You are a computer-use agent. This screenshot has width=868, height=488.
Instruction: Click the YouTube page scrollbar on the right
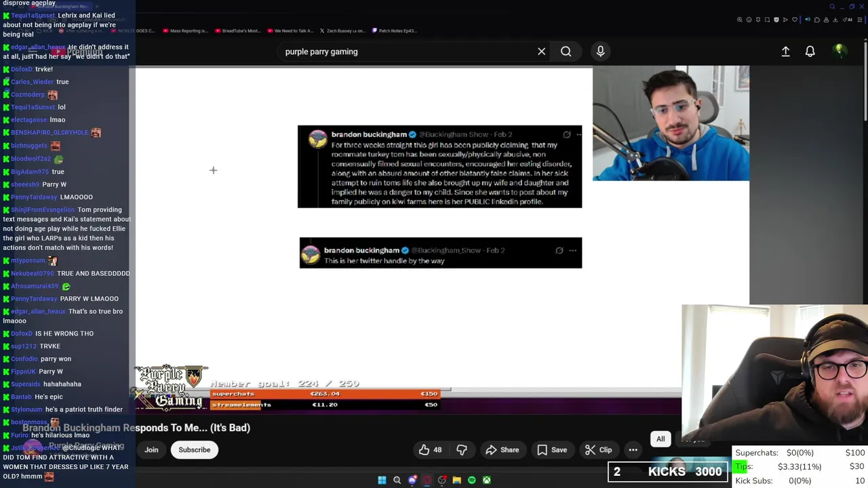[x=864, y=81]
